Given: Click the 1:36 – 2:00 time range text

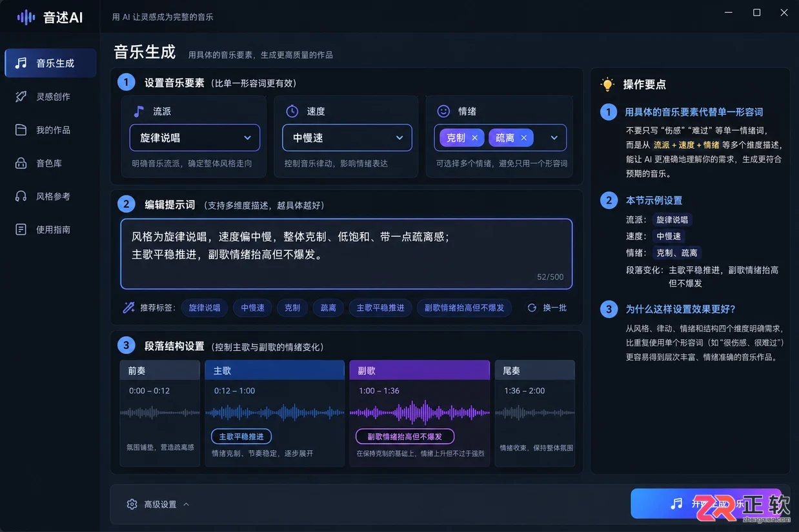Looking at the screenshot, I should (524, 391).
